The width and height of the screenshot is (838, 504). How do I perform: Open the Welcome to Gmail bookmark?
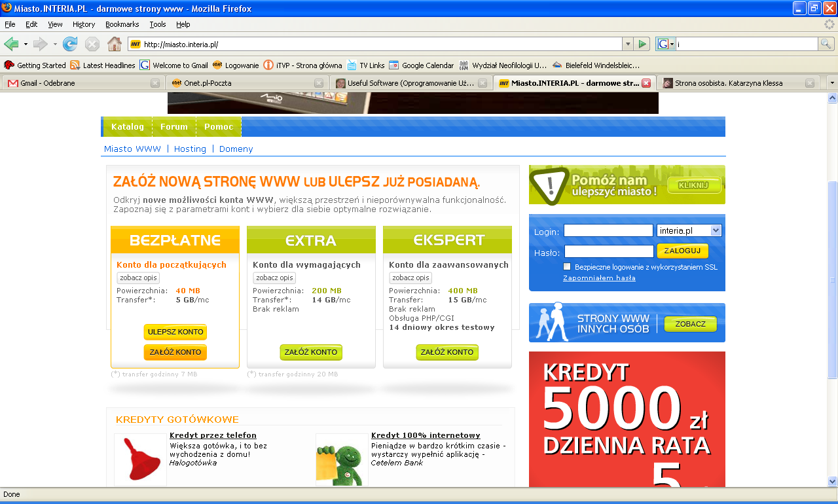coord(174,65)
